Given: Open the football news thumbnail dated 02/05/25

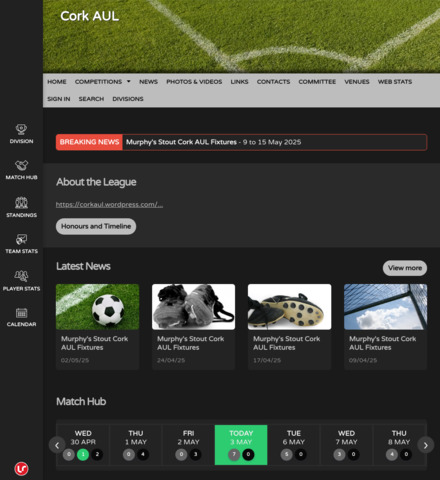Looking at the screenshot, I should point(97,307).
